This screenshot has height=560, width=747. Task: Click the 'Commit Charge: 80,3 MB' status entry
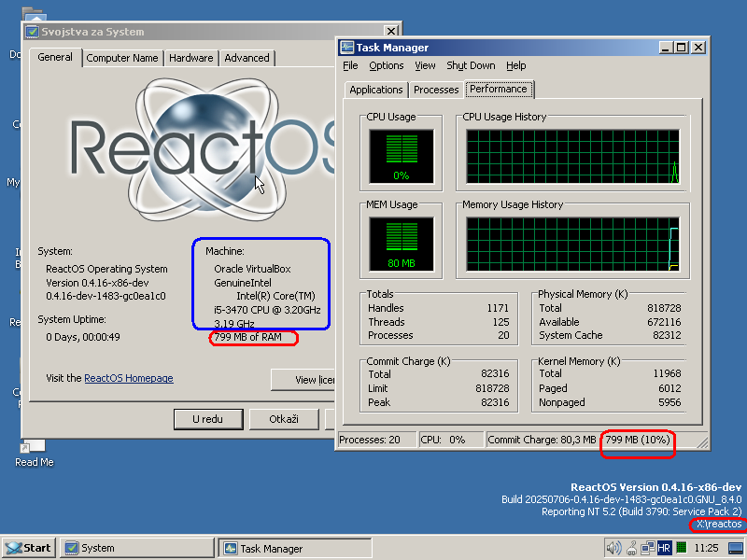coord(542,440)
